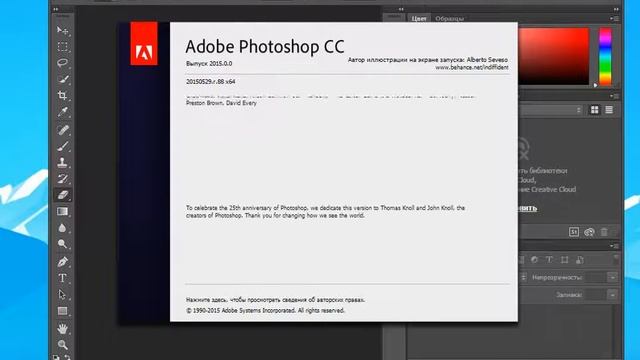Viewport: 640px width, 360px height.
Task: Collapse the right panel dock double-arrow
Action: coord(616,9)
